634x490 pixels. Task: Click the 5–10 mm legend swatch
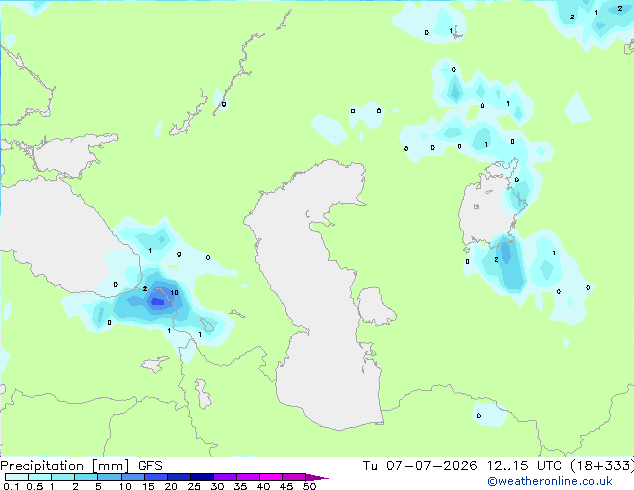pos(110,477)
